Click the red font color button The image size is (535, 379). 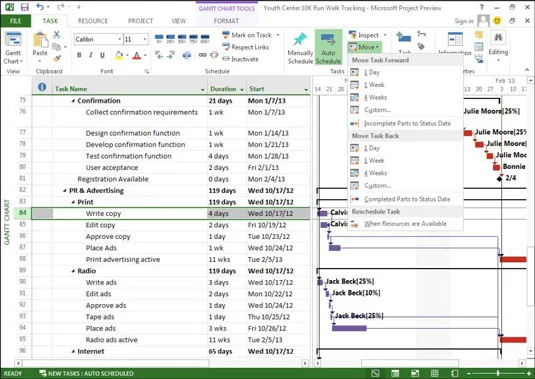click(137, 55)
